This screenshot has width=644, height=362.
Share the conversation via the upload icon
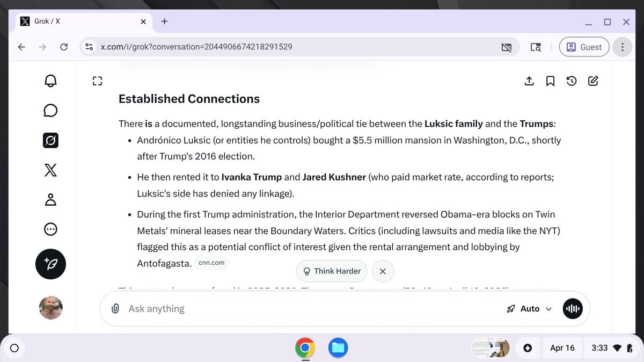pos(529,81)
